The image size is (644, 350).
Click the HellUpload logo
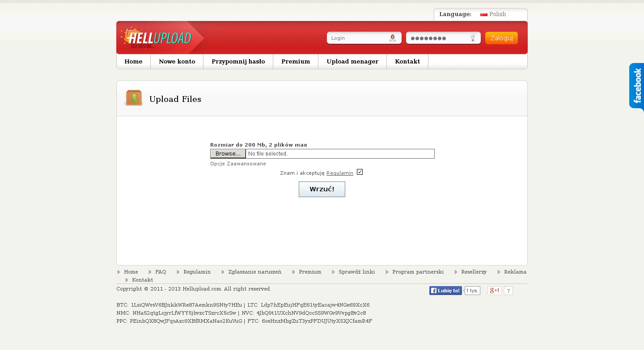[157, 38]
